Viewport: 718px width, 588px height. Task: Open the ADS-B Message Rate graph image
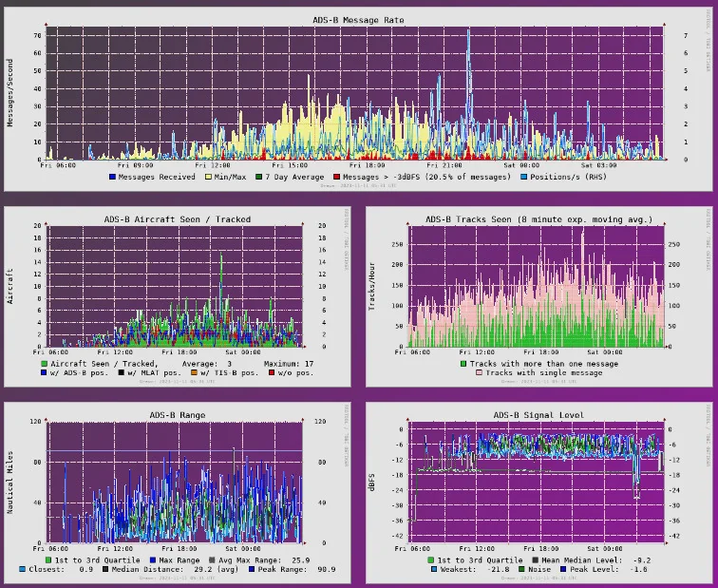[x=357, y=99]
